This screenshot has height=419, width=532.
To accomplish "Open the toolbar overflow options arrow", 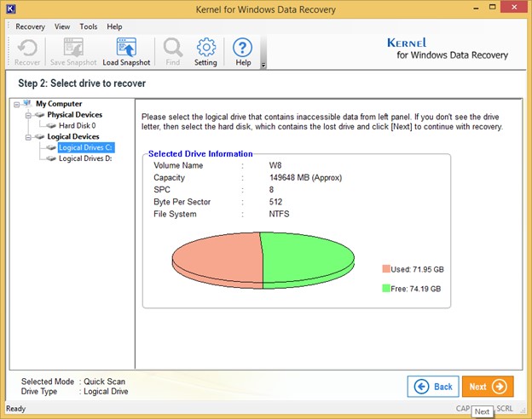I will [x=263, y=66].
